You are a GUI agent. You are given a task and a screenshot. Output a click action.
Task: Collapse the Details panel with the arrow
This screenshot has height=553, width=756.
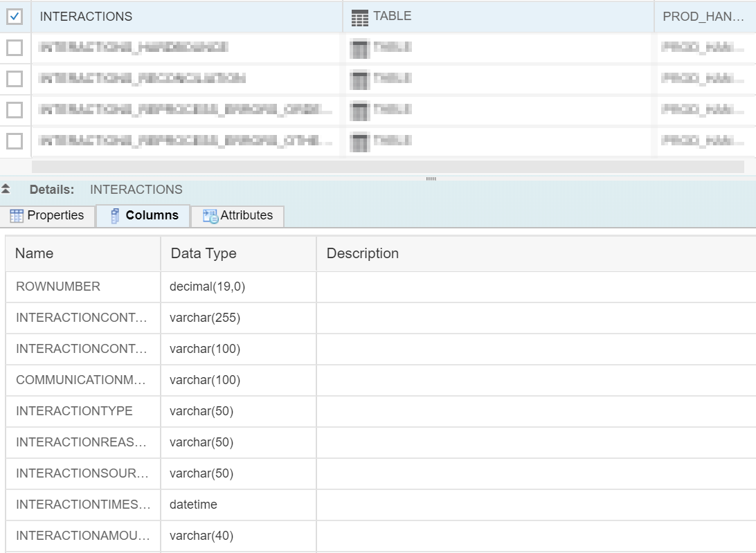pyautogui.click(x=6, y=189)
